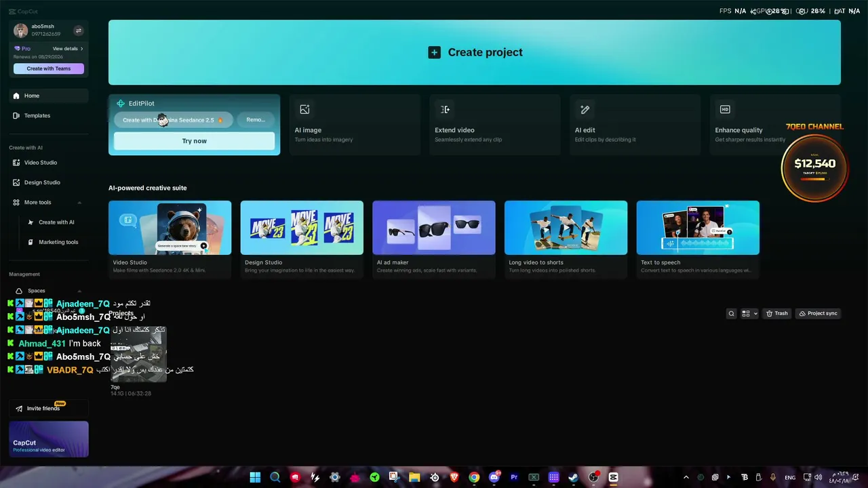Collapse the More tools section
The image size is (868, 488).
pos(79,203)
